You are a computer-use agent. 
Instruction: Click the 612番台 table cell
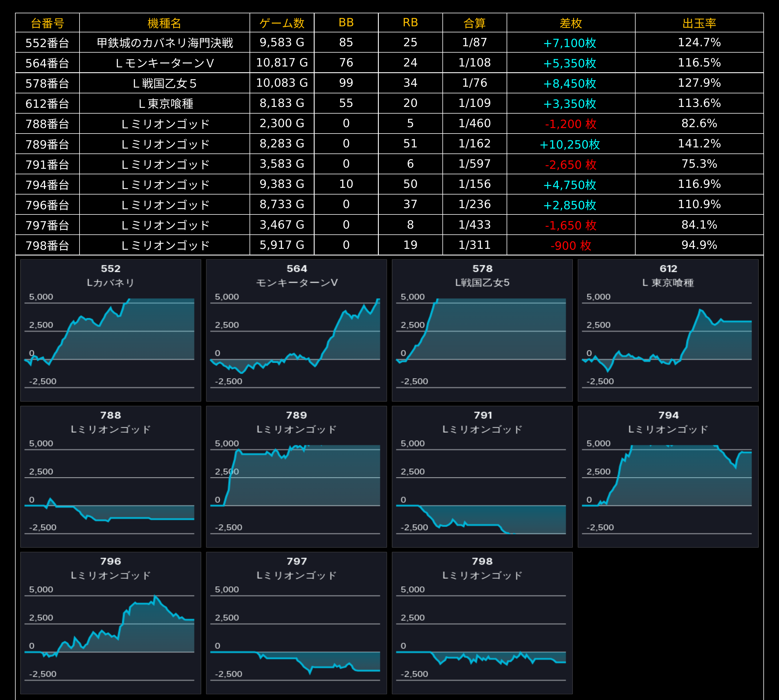click(x=47, y=103)
